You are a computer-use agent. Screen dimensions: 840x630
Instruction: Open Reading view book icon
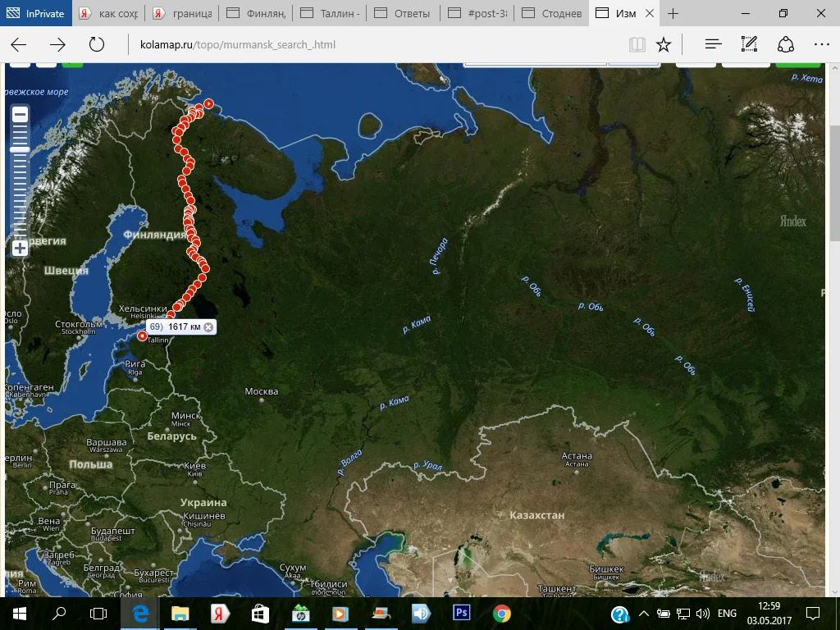pos(637,44)
